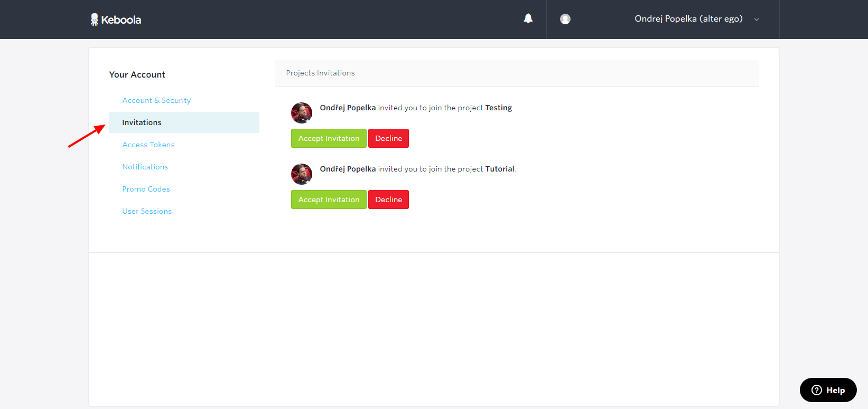Go to Access Tokens page
Screen dimensions: 868x409
148,145
